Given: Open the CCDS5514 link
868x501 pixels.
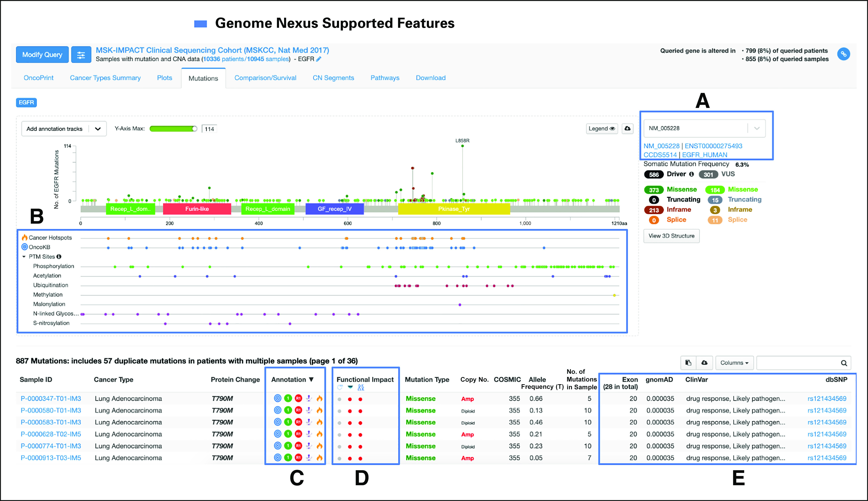Looking at the screenshot, I should [660, 155].
